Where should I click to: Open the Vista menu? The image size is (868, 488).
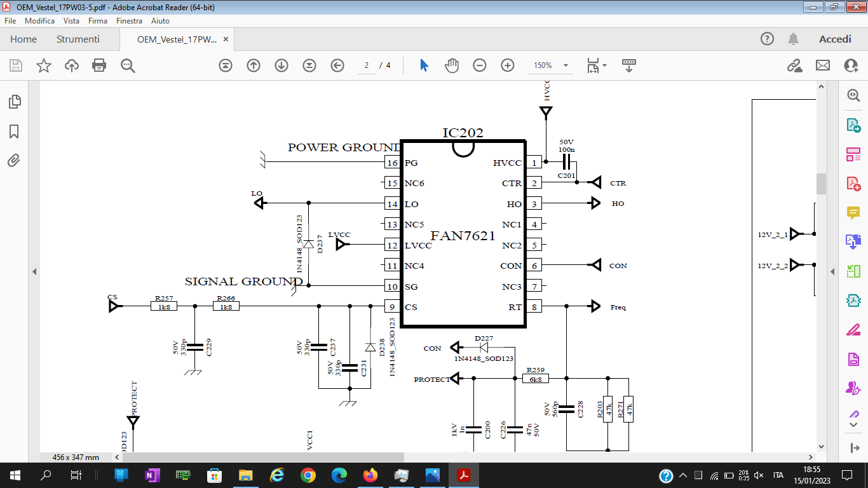[71, 21]
